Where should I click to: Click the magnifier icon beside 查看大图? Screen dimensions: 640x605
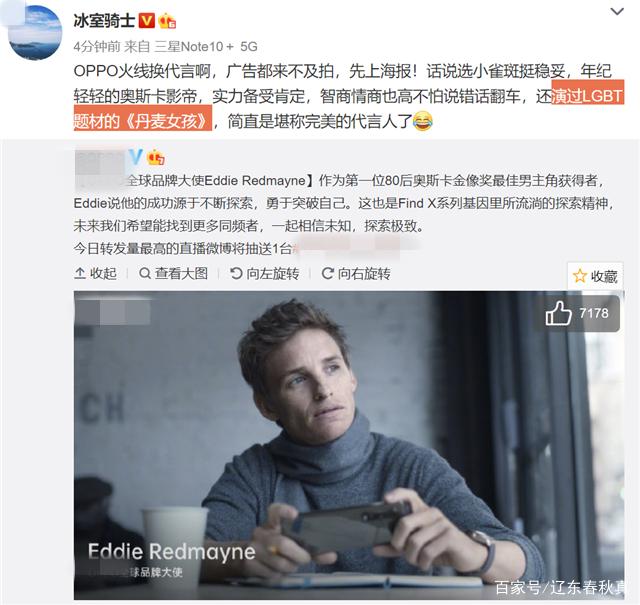pyautogui.click(x=144, y=274)
